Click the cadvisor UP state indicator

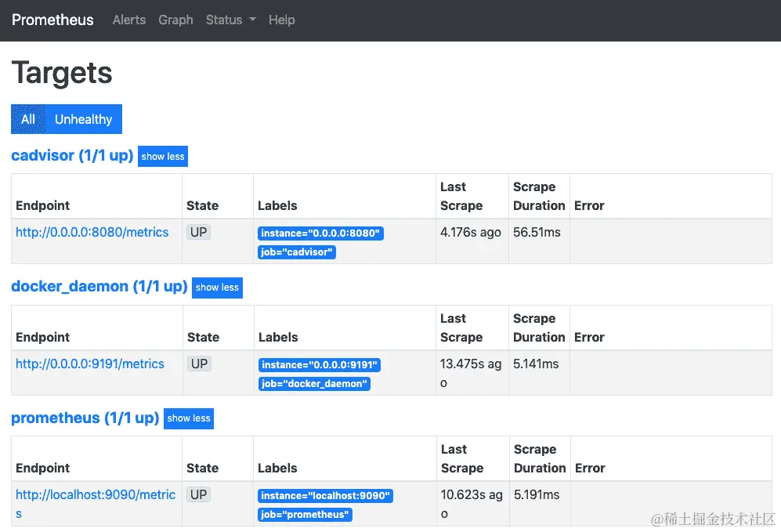click(x=198, y=232)
